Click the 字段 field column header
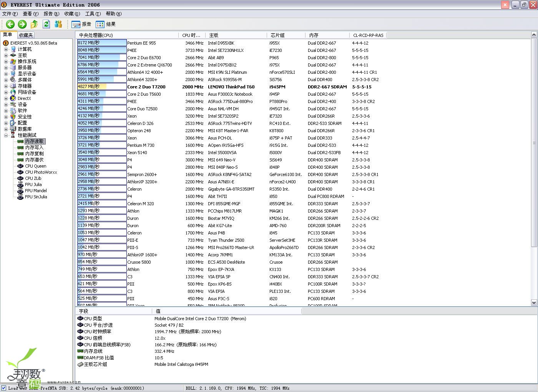The width and height of the screenshot is (538, 392). coord(115,311)
